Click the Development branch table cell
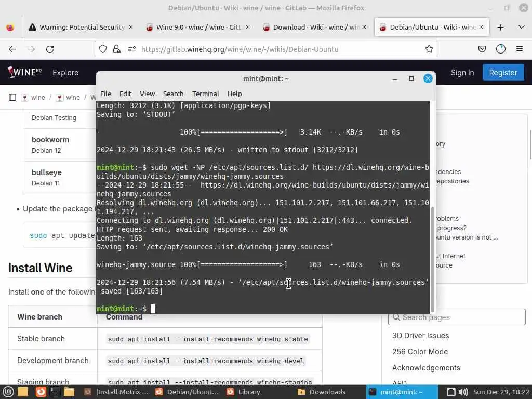Viewport: 532px width, 399px height. pyautogui.click(x=52, y=361)
